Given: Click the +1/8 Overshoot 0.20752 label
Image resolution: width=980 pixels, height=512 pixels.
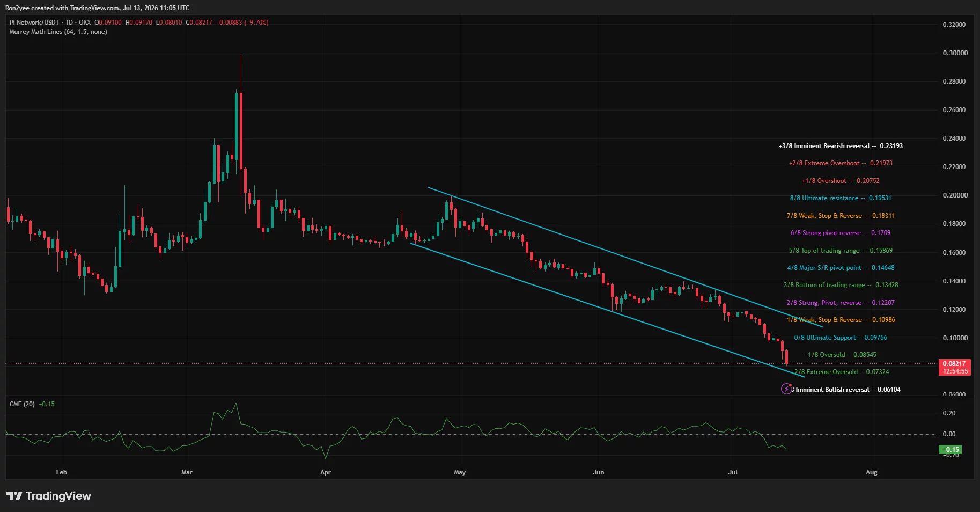Looking at the screenshot, I should point(841,181).
